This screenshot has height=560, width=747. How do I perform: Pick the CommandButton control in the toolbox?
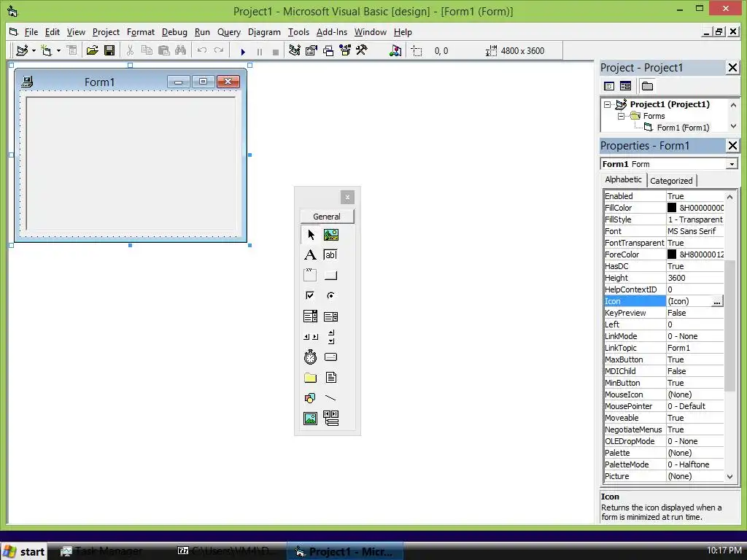(x=331, y=275)
